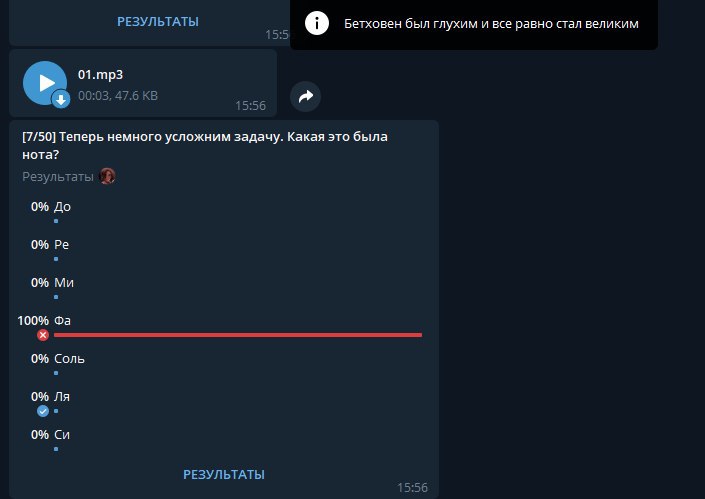The image size is (705, 499).
Task: Open РЕЗУЛЬТАТЫ at bottom of quiz 7/50
Action: pos(224,475)
